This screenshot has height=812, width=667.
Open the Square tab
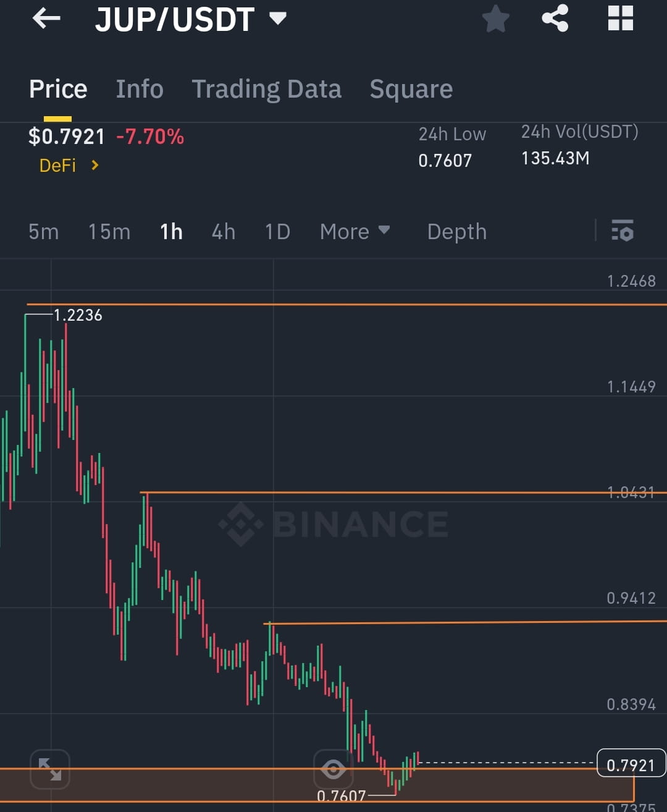coord(411,89)
